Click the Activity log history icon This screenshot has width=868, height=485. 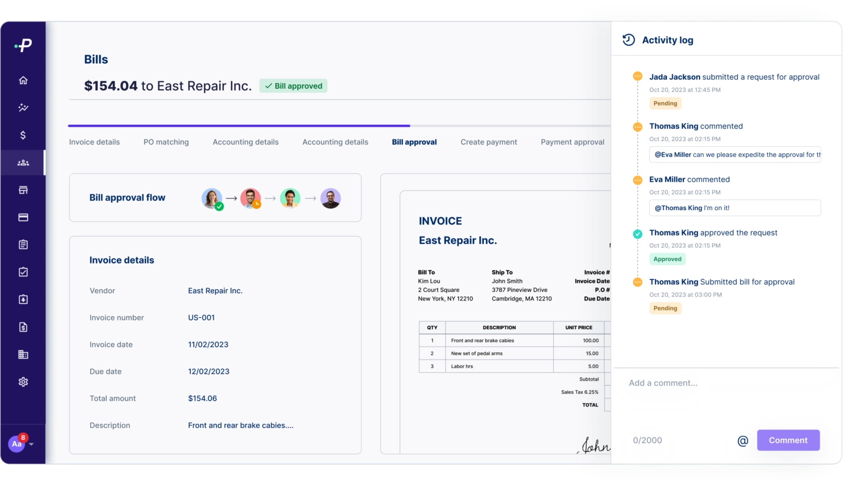click(x=628, y=40)
